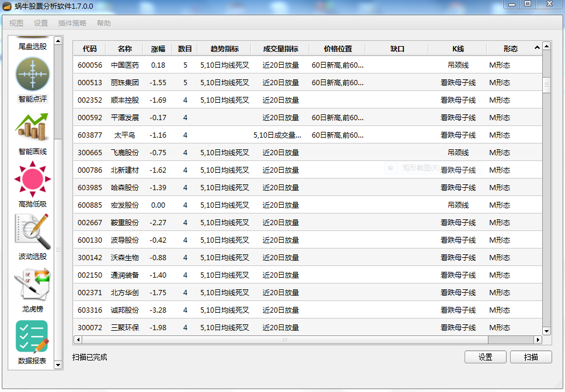The height and width of the screenshot is (392, 565).
Task: Sort by the 涨幅 column header
Action: [x=158, y=48]
